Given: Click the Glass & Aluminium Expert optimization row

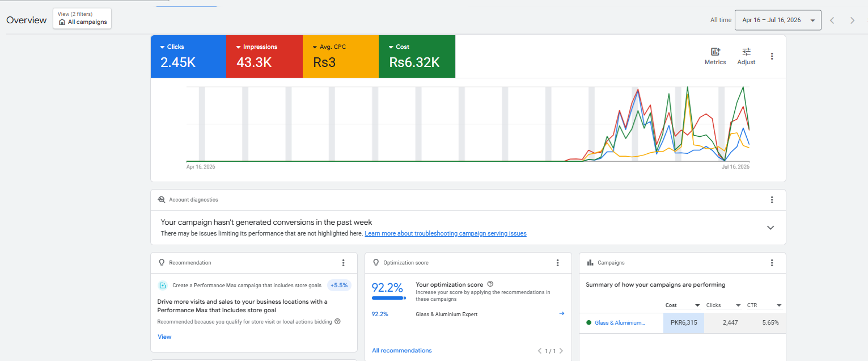Looking at the screenshot, I should pyautogui.click(x=468, y=314).
